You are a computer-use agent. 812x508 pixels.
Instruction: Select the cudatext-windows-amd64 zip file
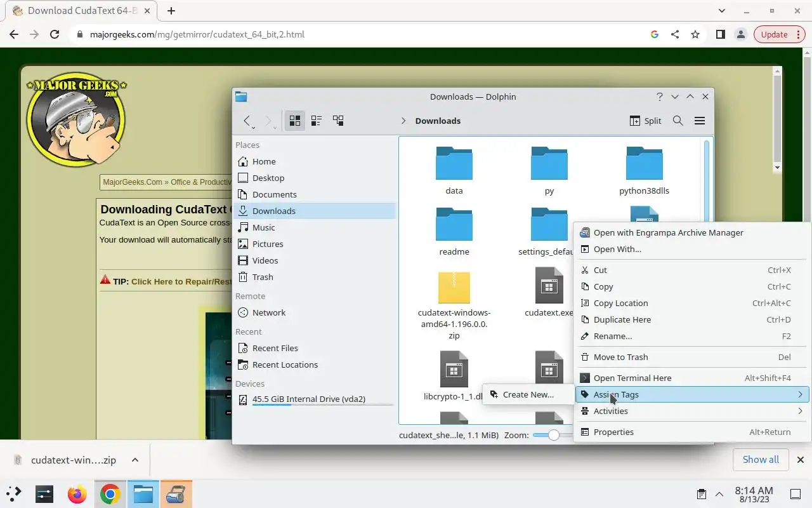(x=454, y=305)
